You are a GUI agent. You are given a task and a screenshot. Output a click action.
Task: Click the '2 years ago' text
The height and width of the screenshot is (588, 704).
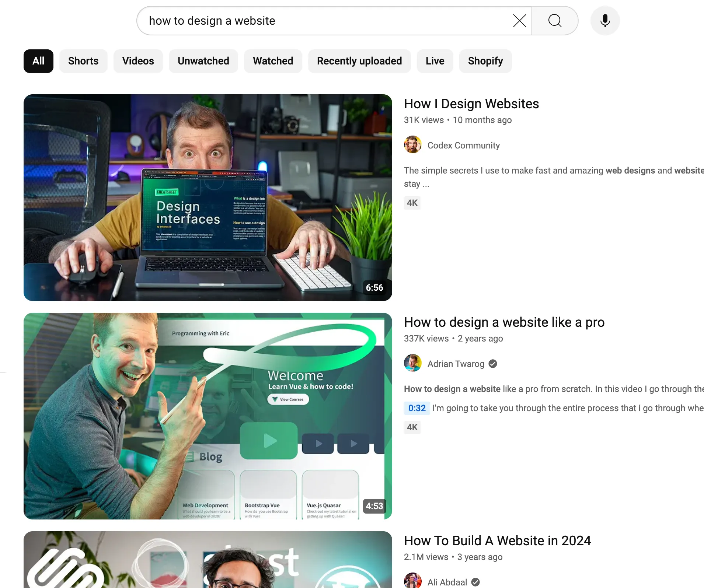tap(480, 339)
